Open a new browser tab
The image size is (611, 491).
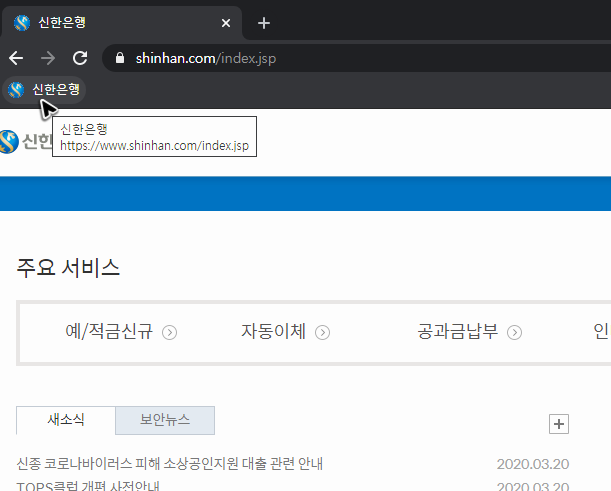pos(264,23)
